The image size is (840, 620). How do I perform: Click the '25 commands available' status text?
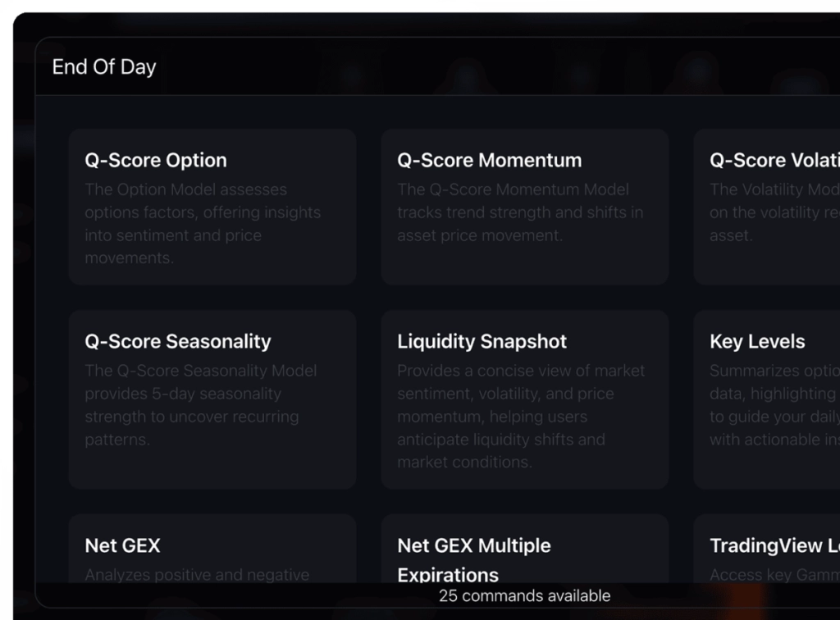point(524,596)
